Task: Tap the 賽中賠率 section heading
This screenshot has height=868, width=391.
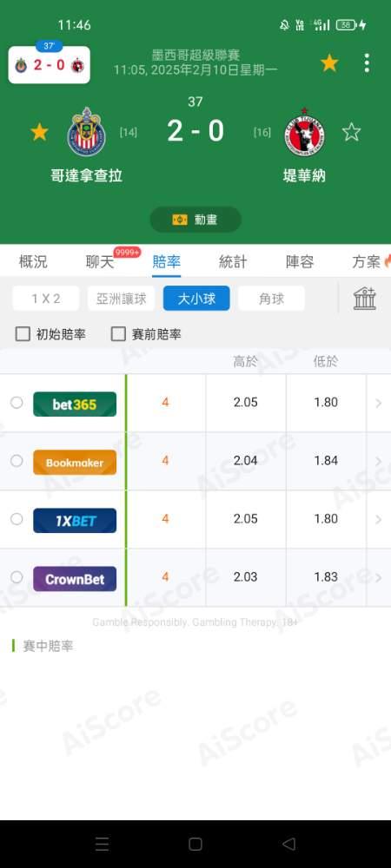Action: click(48, 646)
